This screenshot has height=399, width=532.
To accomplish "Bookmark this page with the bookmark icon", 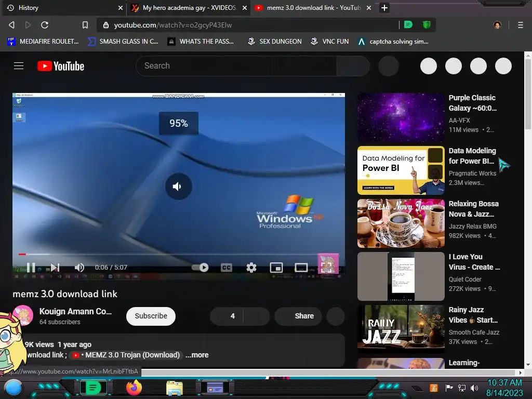I will click(x=85, y=25).
